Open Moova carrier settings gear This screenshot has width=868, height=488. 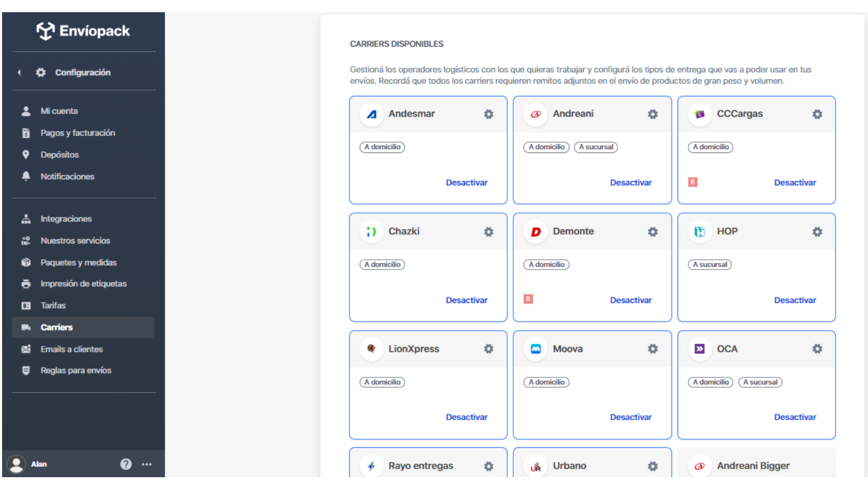[653, 349]
